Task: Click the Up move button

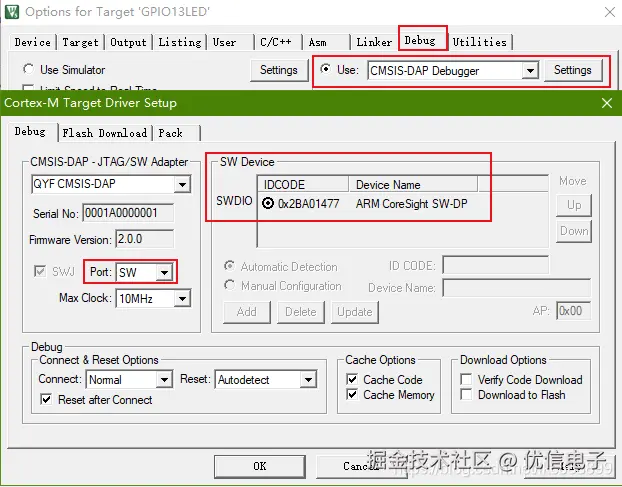Action: tap(574, 205)
